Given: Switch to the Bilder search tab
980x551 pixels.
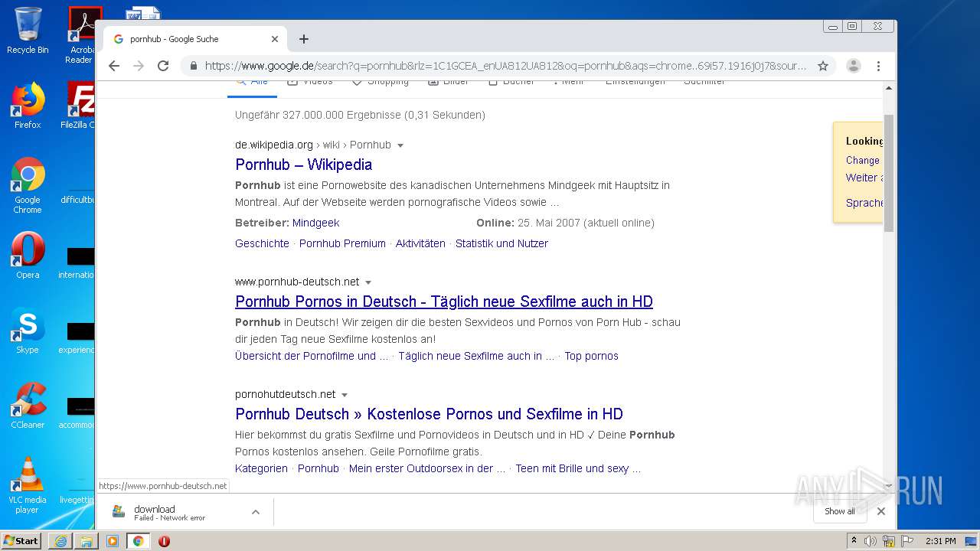Looking at the screenshot, I should coord(448,82).
